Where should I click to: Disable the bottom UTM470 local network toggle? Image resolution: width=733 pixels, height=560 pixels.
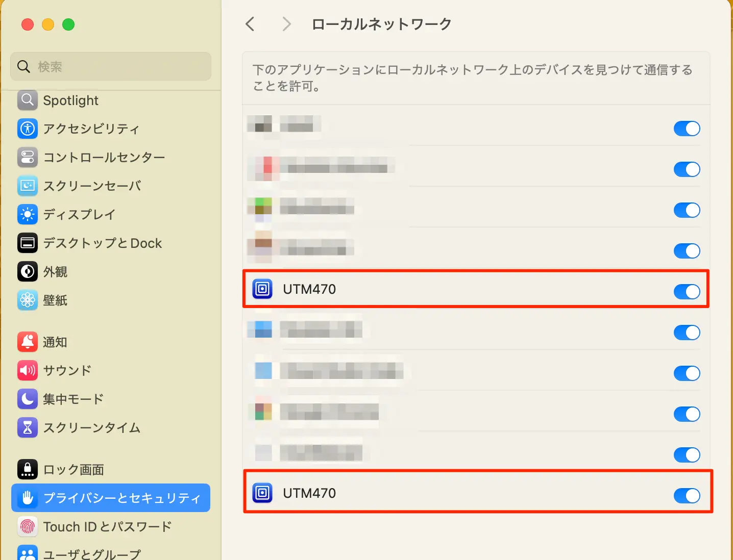coord(687,496)
